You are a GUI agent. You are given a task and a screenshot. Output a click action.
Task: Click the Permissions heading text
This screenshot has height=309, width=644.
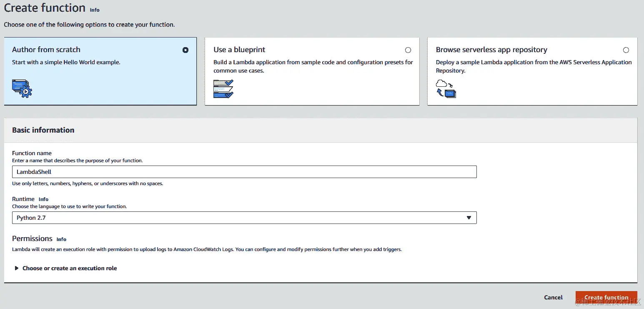click(32, 239)
